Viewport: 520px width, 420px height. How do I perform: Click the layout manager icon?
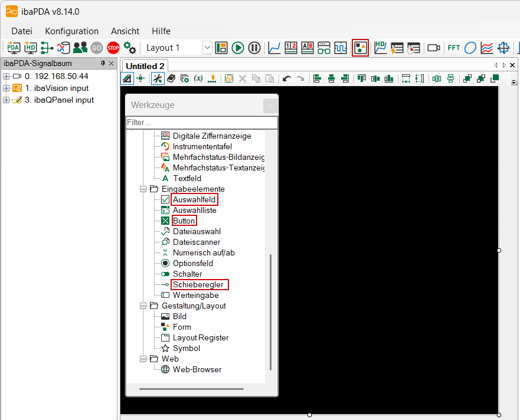point(221,48)
